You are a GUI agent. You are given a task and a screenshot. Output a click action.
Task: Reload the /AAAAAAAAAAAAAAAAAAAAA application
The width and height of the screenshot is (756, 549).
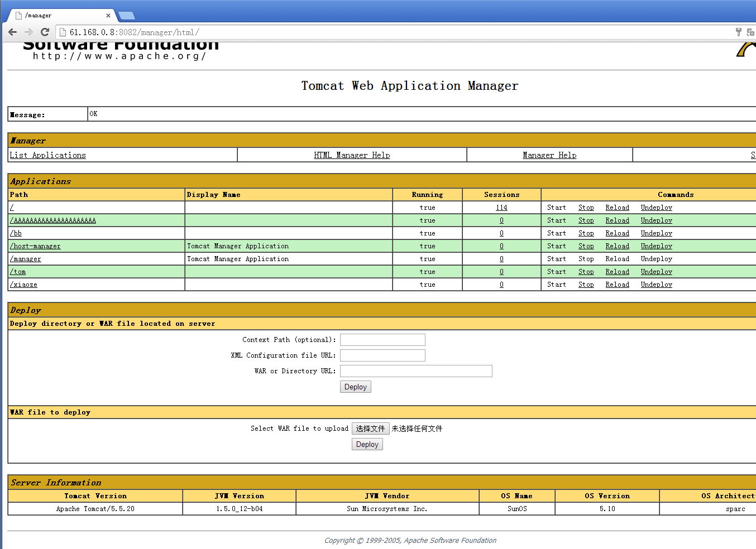618,220
